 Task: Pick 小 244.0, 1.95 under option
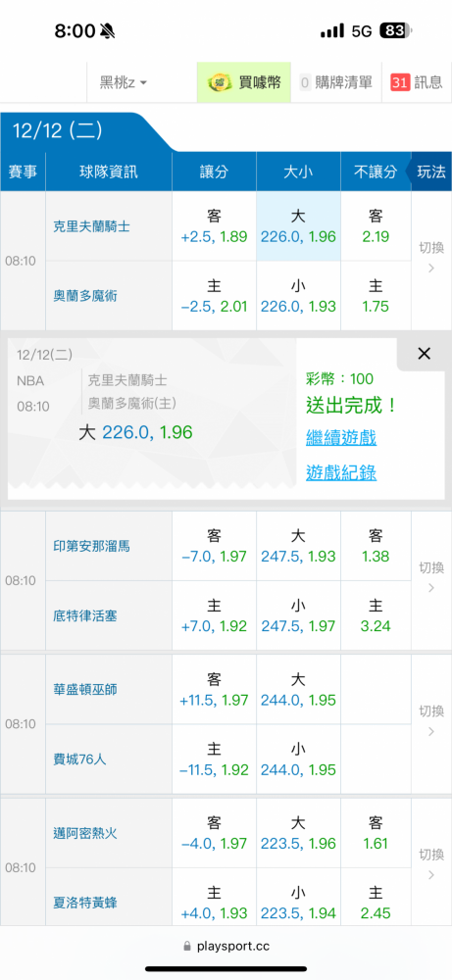298,759
